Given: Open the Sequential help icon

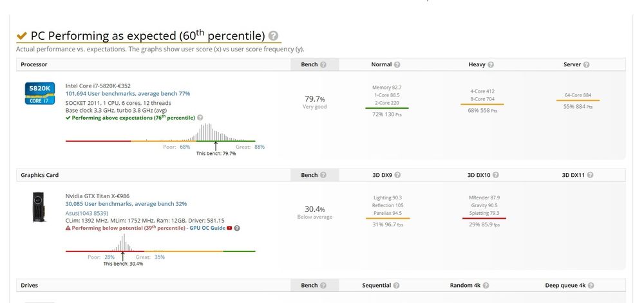Looking at the screenshot, I should pyautogui.click(x=396, y=286).
